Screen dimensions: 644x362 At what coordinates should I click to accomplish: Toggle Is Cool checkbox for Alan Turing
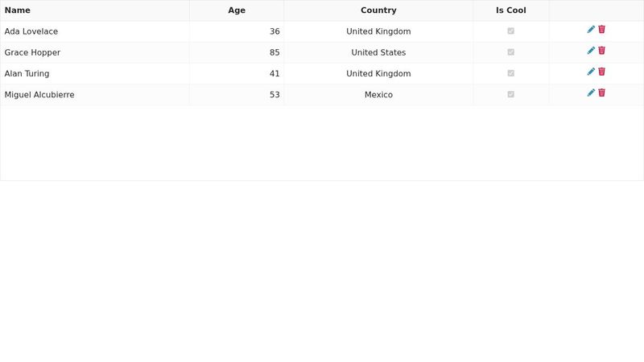[510, 73]
